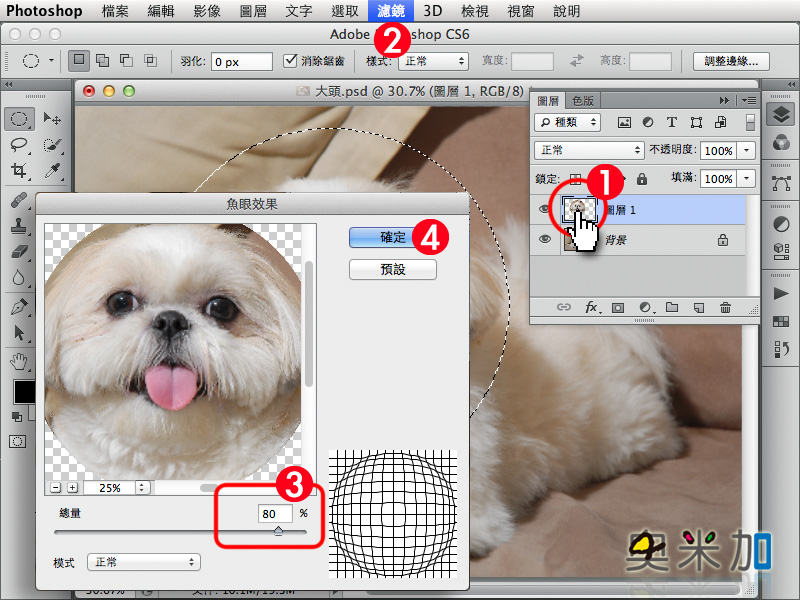Viewport: 800px width, 600px height.
Task: Open the 填滿 fill slider arrow
Action: click(x=746, y=179)
